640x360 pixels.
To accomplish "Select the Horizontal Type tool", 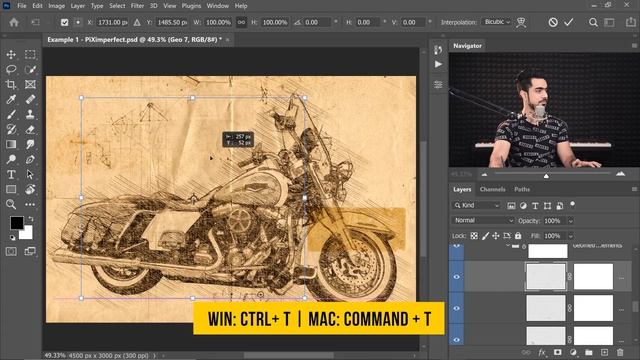I will 11,174.
